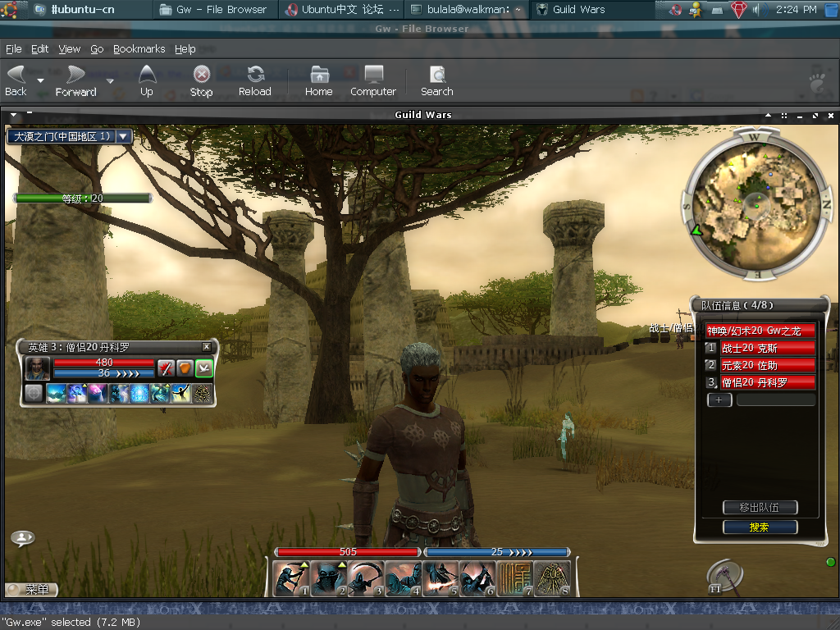Image resolution: width=840 pixels, height=630 pixels.
Task: Click the hero's first skill with clouds icon
Action: click(x=57, y=393)
